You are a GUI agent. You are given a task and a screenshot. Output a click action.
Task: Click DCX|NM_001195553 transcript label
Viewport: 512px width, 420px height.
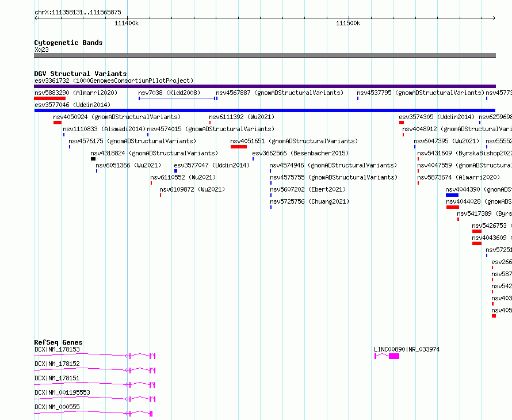point(62,392)
